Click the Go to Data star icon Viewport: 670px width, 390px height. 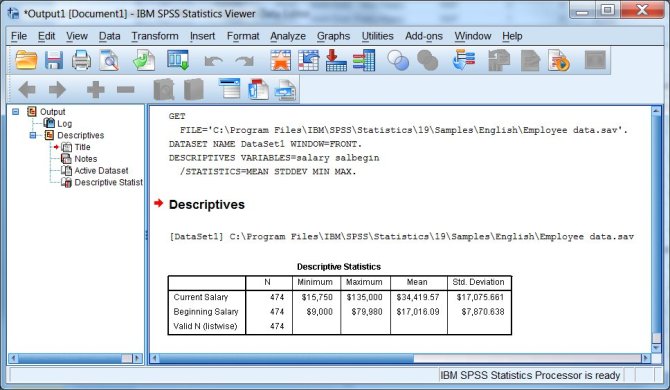tap(281, 60)
